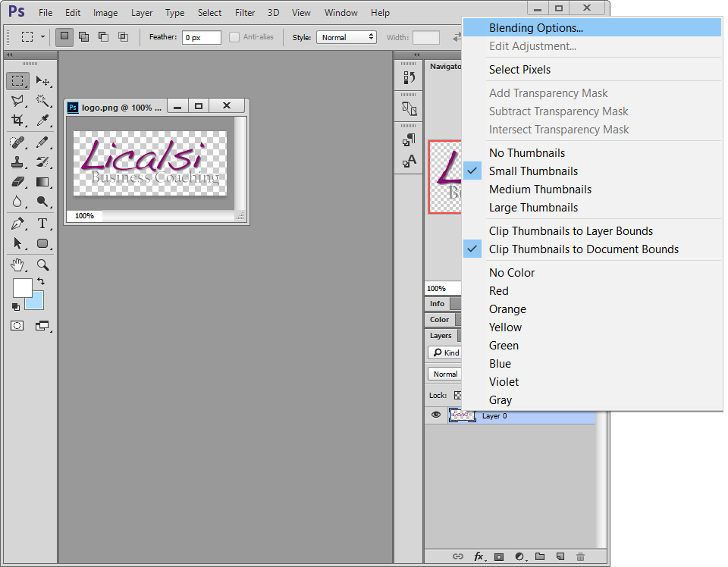Expand the collapsed panel dock arrows

pos(416,55)
